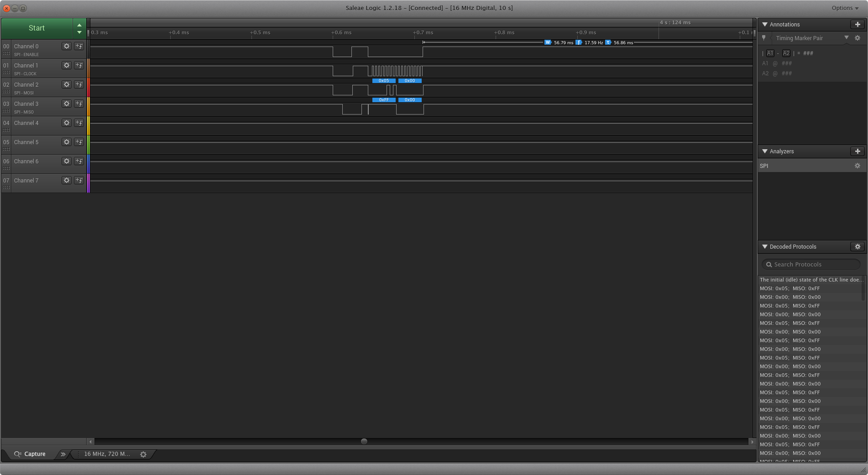Viewport: 868px width, 475px height.
Task: Open Channel 6 settings gear
Action: pos(67,161)
